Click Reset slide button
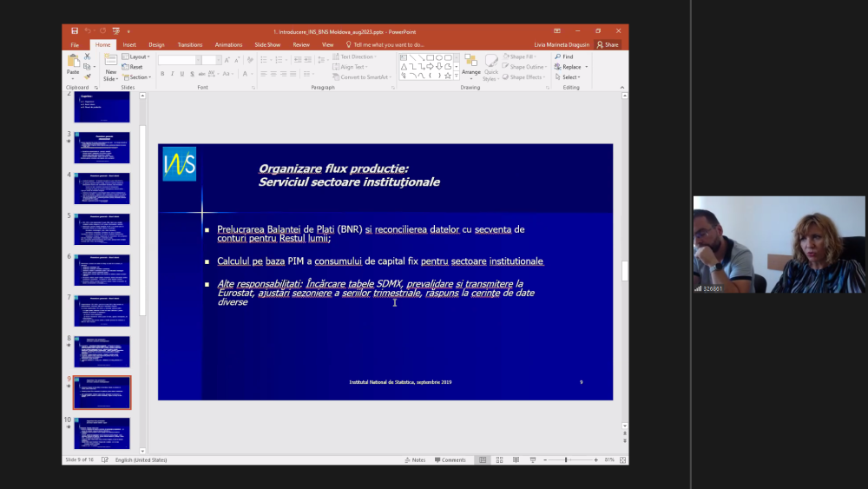The image size is (868, 489). coord(133,67)
